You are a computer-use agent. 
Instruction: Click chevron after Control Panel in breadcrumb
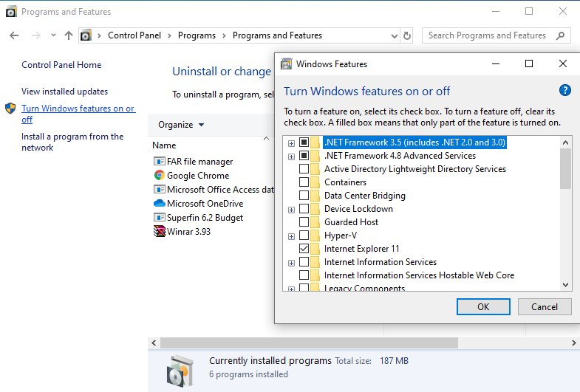click(169, 35)
